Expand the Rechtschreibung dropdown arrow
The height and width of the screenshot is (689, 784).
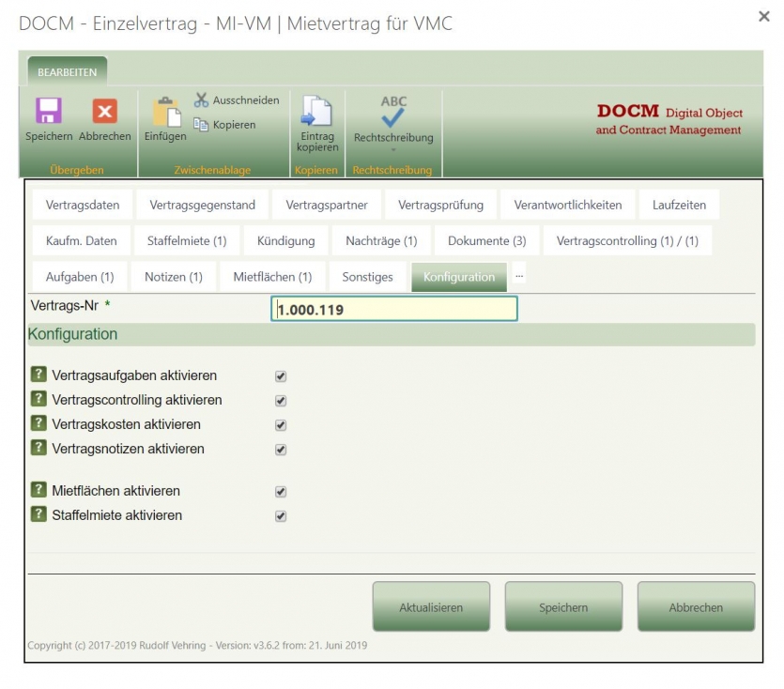pos(393,150)
